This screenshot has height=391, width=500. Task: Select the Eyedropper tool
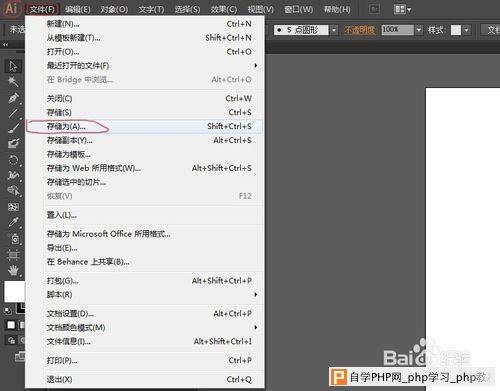pos(13,222)
